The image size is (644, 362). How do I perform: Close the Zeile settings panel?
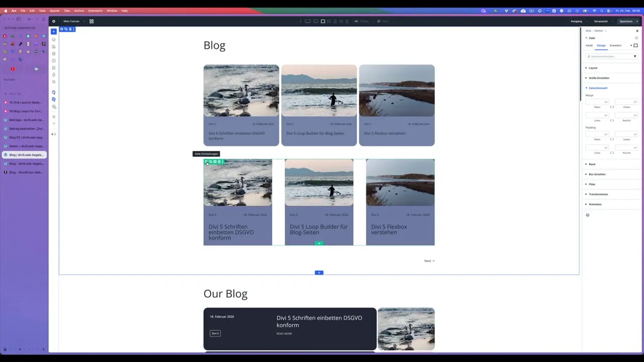[637, 31]
